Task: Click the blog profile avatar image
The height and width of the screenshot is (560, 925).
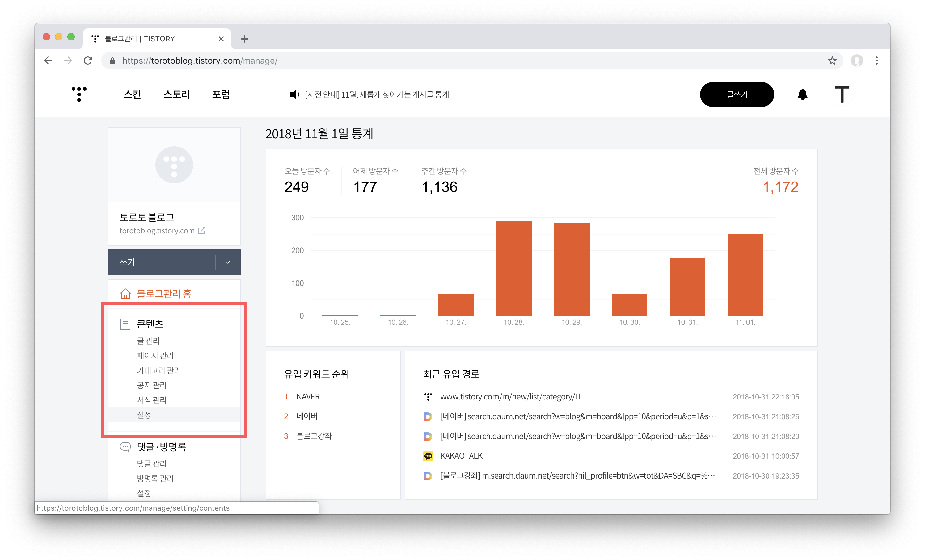Action: coord(174,165)
